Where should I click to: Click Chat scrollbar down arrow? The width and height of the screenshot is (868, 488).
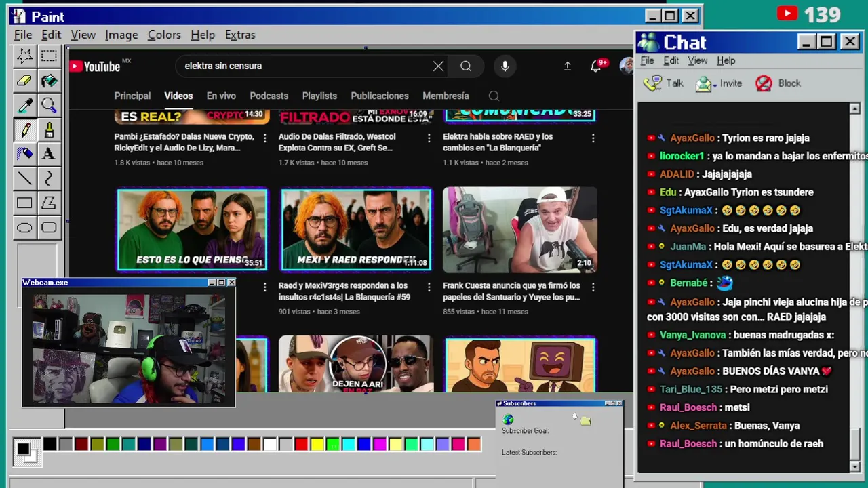coord(854,467)
